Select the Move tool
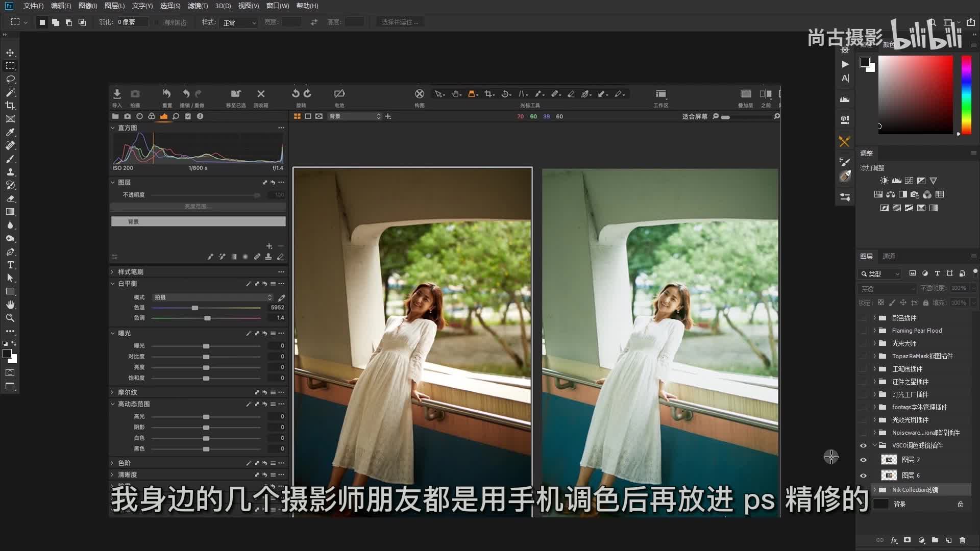 pos(10,53)
